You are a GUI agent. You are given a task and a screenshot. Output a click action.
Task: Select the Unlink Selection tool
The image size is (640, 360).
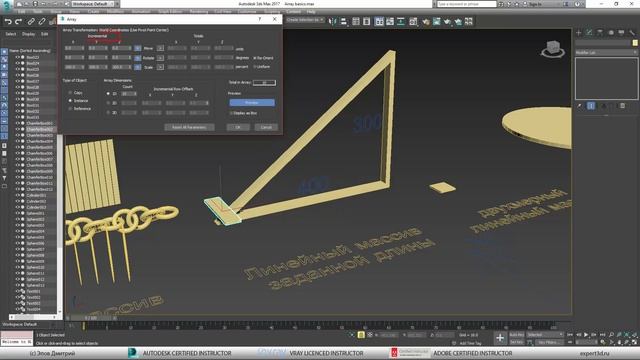[x=42, y=21]
